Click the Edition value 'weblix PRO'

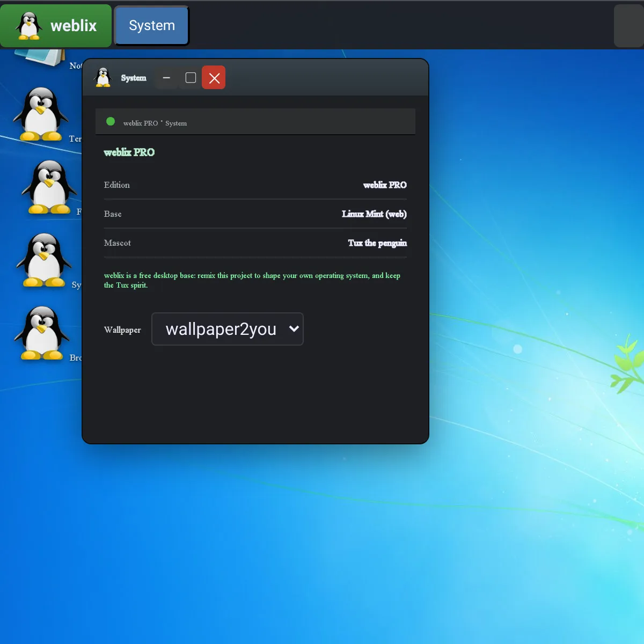click(385, 185)
